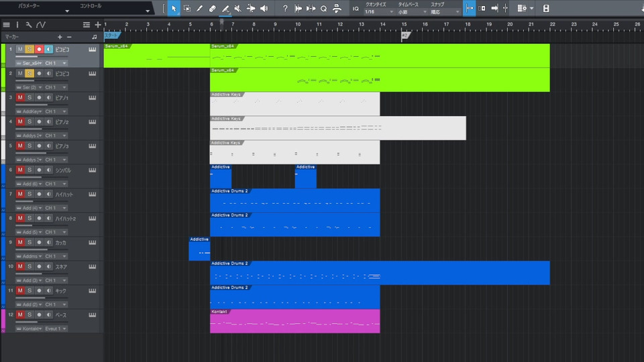Open Ser_x64 instrument dropdown on track 1
Screen dimensions: 644x362
(x=29, y=63)
